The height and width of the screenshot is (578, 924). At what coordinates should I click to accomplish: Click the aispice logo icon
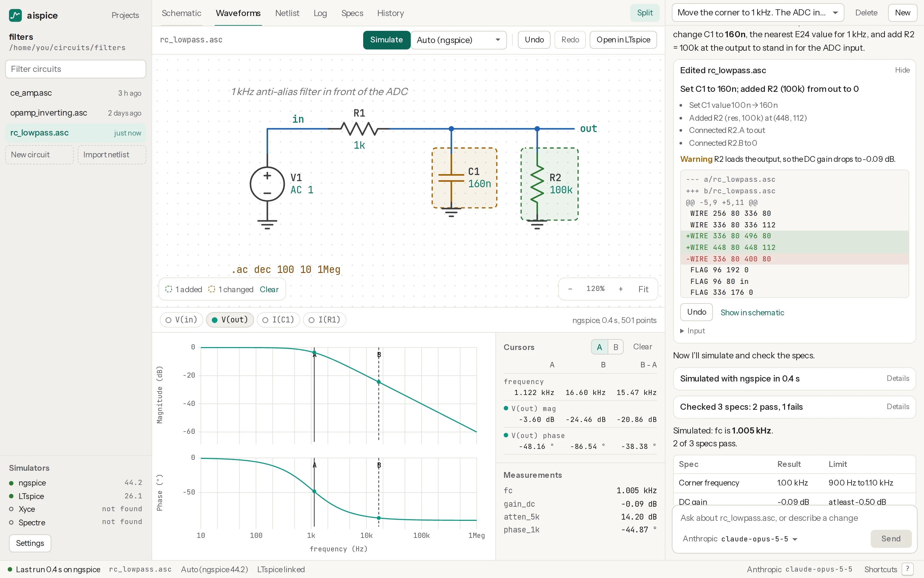[15, 15]
